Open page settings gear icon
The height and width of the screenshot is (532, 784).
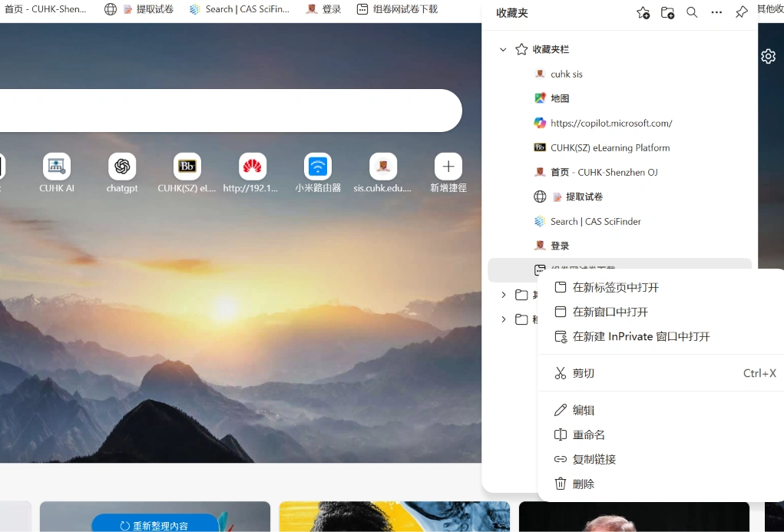[x=768, y=56]
